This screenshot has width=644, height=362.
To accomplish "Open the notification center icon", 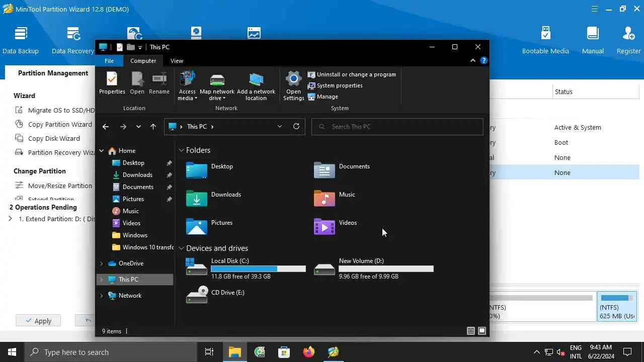I will click(x=627, y=352).
